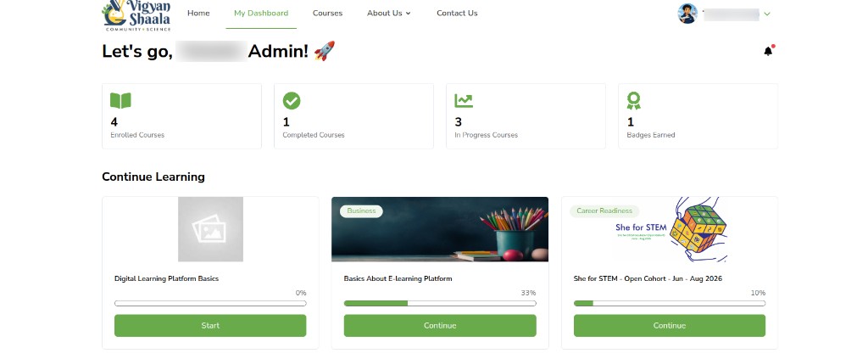Start the Digital Learning Platform Basics course
This screenshot has width=868, height=359.
tap(210, 326)
